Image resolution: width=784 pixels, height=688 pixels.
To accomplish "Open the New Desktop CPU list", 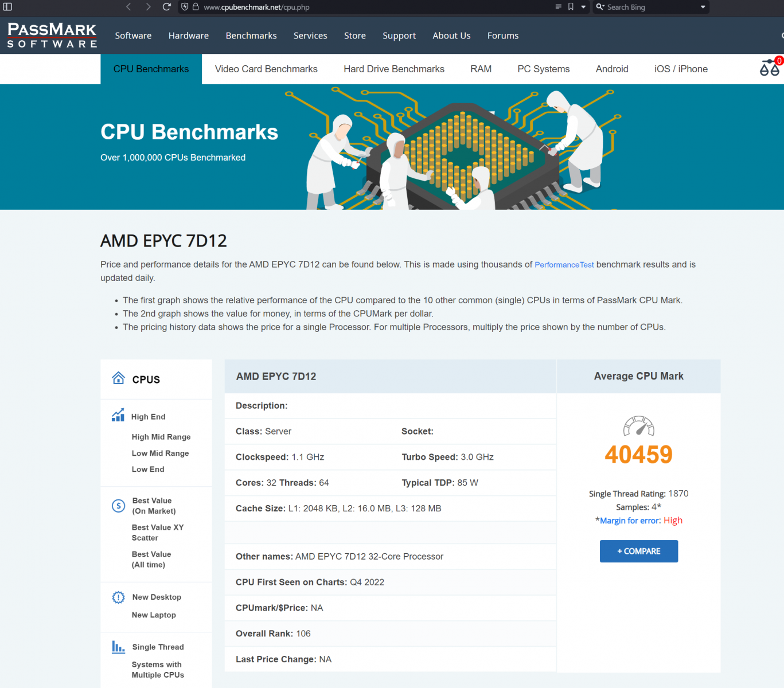I will [157, 597].
